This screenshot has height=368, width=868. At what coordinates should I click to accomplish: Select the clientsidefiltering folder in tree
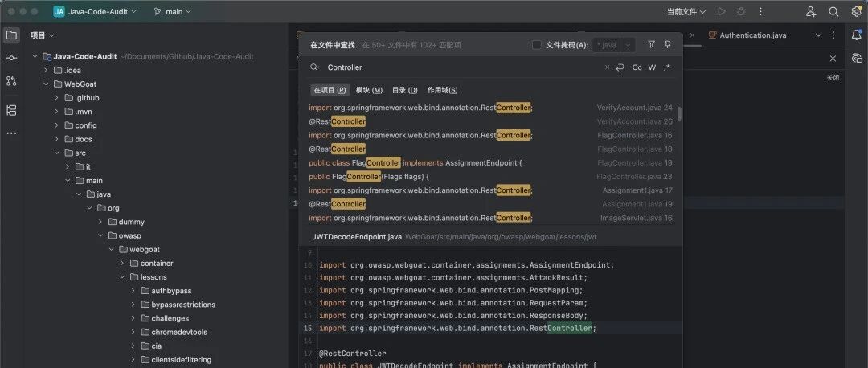pos(182,360)
